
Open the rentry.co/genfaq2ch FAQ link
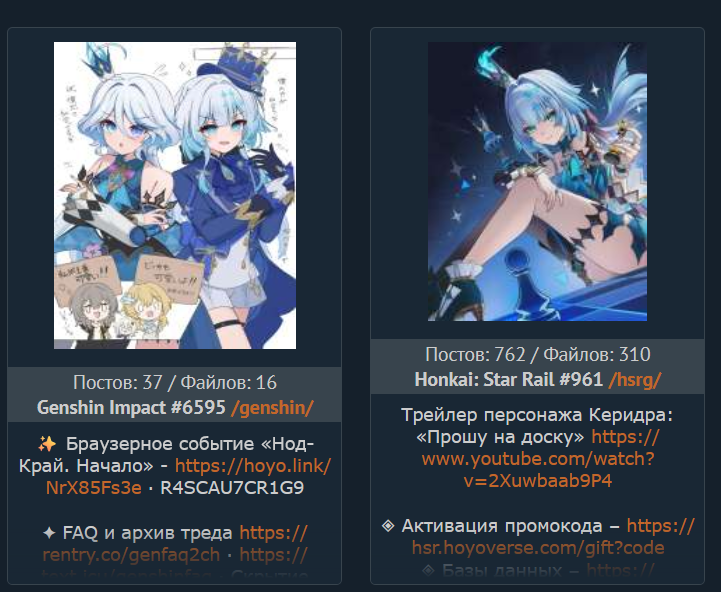131,554
